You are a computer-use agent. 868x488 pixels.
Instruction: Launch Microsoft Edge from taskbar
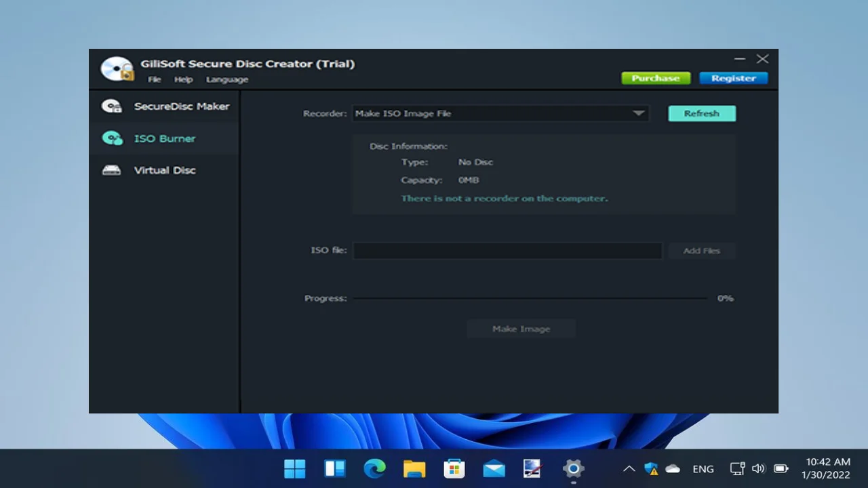click(374, 468)
